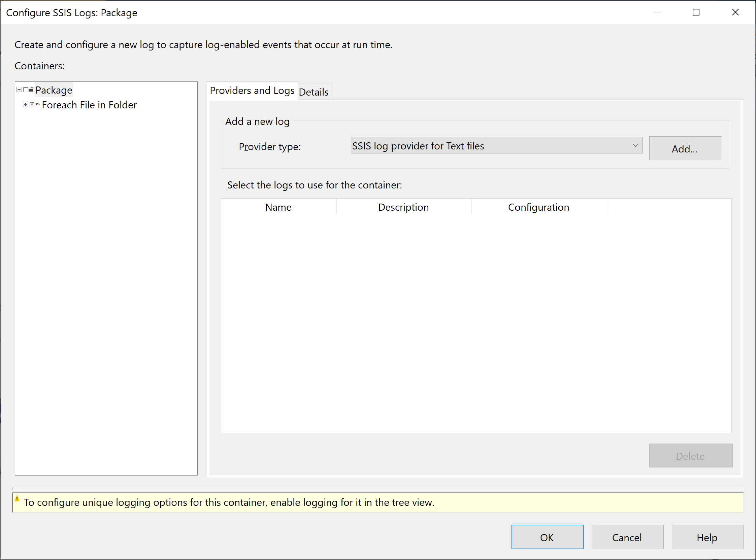Screen dimensions: 756x560
Task: Select the Providers and Logs tab
Action: click(252, 91)
